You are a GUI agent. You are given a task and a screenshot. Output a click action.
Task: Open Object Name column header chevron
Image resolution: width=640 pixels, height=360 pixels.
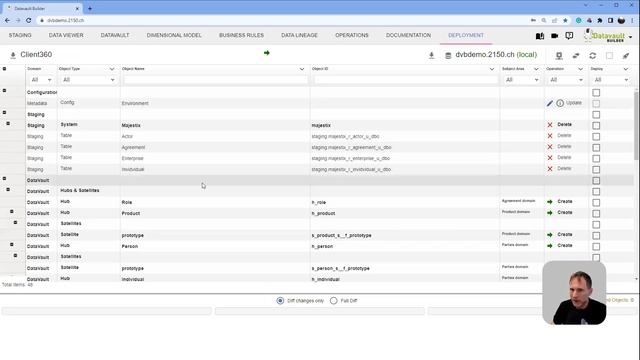click(302, 69)
